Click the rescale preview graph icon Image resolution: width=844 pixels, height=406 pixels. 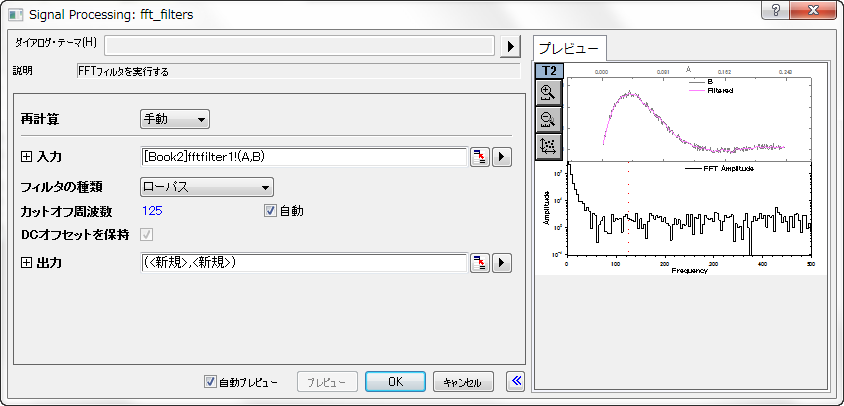[x=548, y=146]
